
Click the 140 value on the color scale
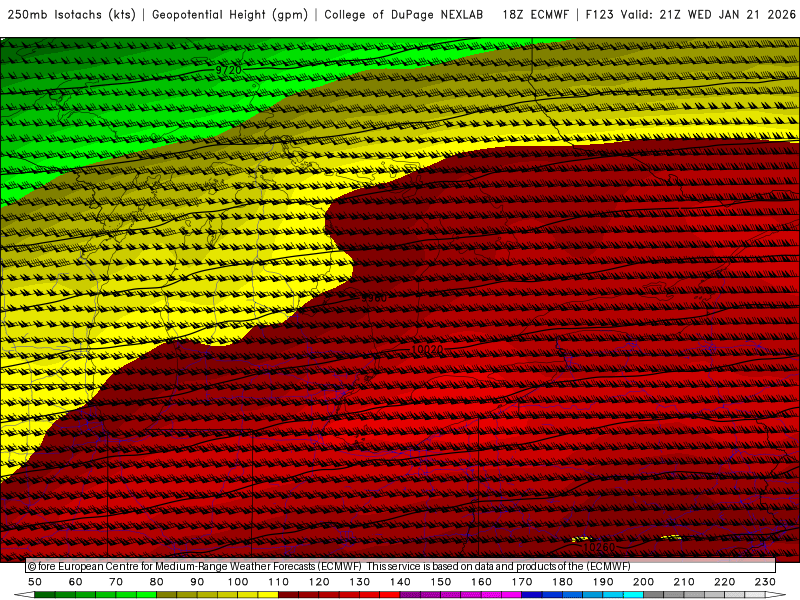click(400, 582)
